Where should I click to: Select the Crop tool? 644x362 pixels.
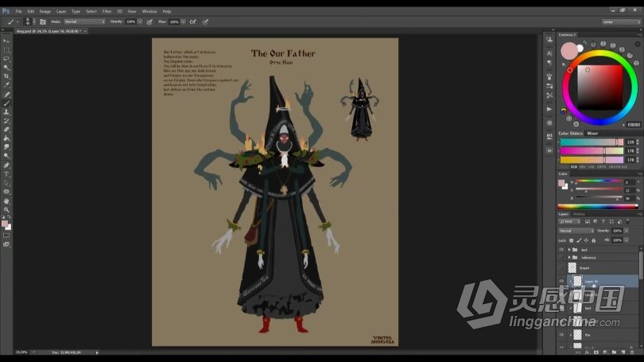(6, 76)
